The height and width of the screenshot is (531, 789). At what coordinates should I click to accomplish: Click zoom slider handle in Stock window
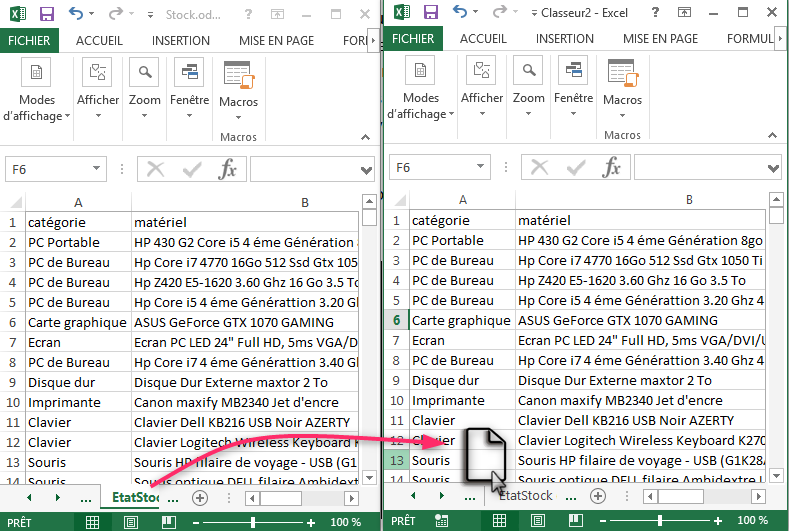point(253,523)
